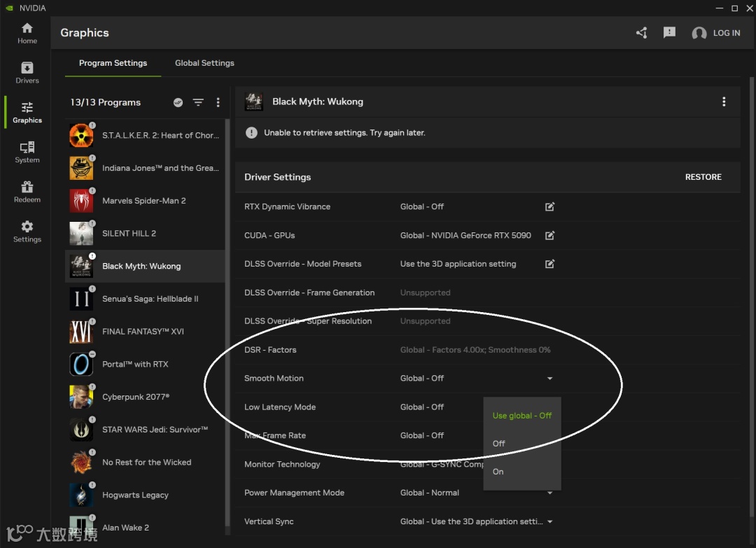Click the 'Unable to retrieve settings' warning icon

[x=251, y=132]
